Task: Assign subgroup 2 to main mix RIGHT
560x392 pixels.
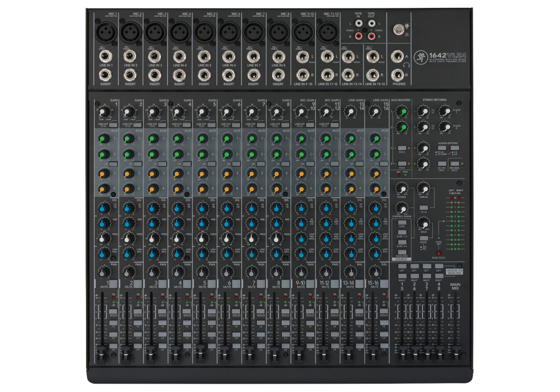Action: 414,276
